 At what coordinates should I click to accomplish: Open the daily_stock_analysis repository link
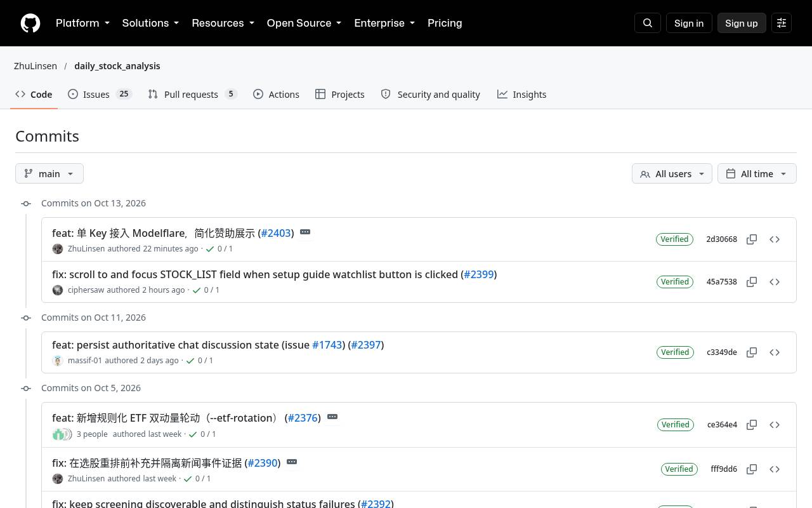click(x=117, y=66)
